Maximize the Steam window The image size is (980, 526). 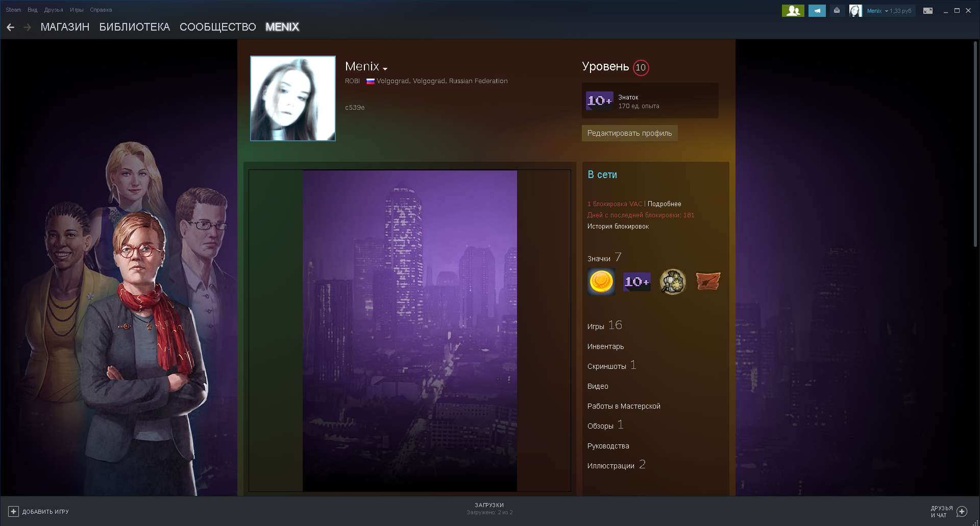[957, 11]
